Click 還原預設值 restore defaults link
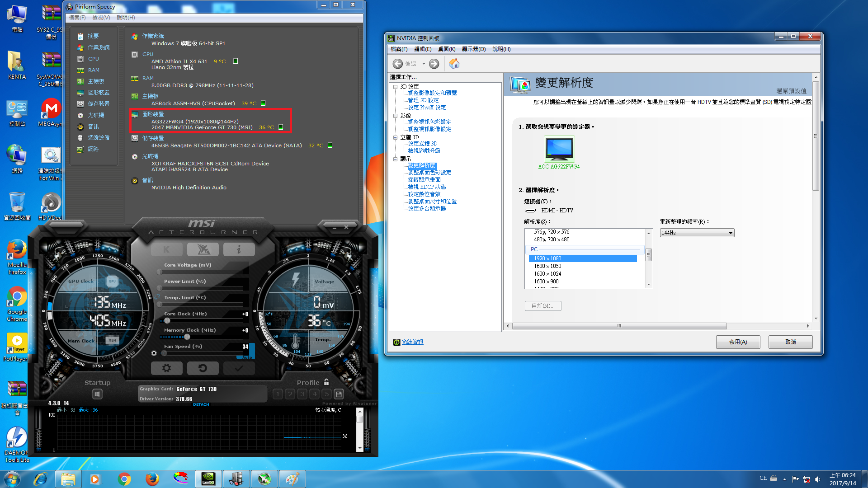This screenshot has height=488, width=868. [791, 91]
